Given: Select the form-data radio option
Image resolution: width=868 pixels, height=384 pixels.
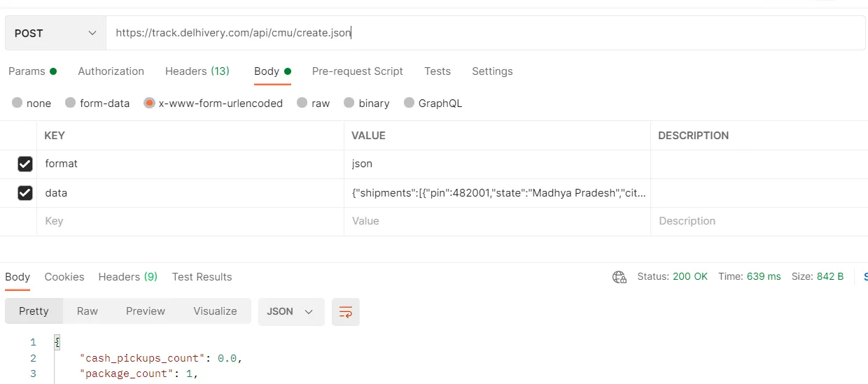Looking at the screenshot, I should (x=71, y=103).
